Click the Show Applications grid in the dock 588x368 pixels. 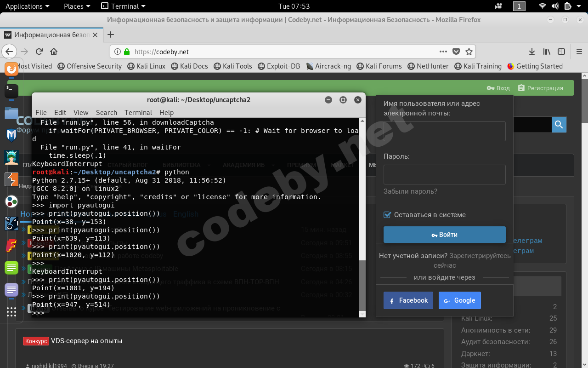(x=11, y=312)
